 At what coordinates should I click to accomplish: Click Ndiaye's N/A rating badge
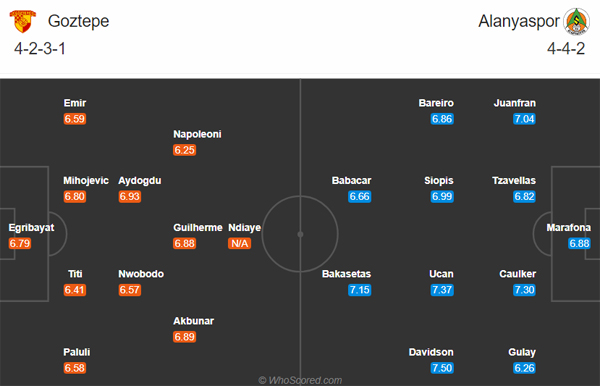point(240,243)
